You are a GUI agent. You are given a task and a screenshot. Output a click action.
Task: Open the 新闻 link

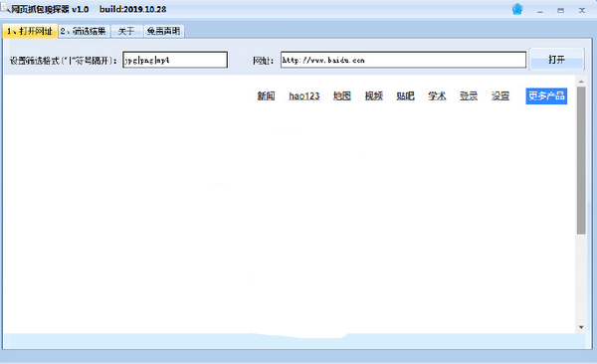click(266, 95)
